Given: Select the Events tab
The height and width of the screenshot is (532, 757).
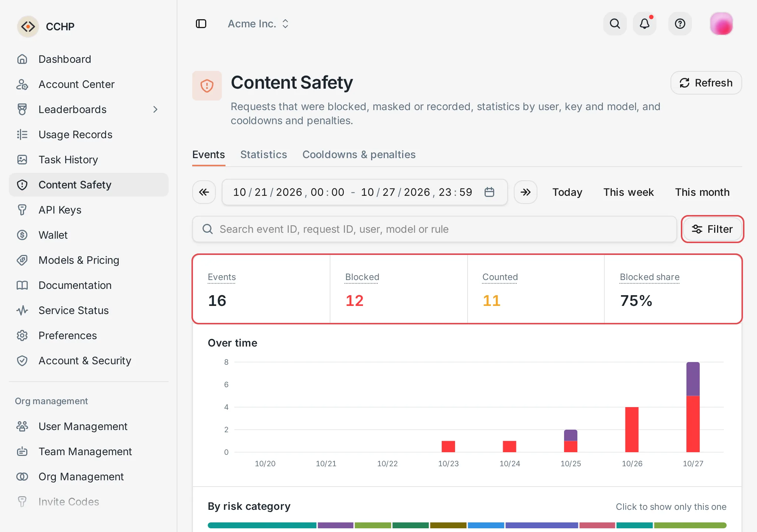Looking at the screenshot, I should coord(208,154).
